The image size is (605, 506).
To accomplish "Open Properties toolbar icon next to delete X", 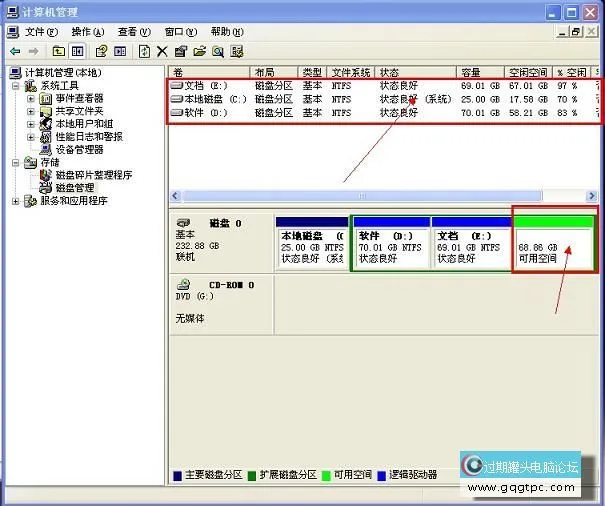I will (181, 51).
